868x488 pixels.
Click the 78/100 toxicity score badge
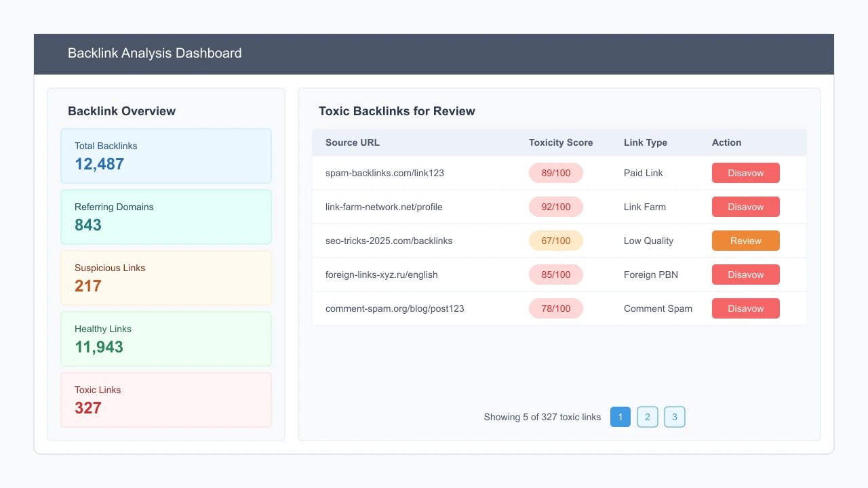pos(556,308)
